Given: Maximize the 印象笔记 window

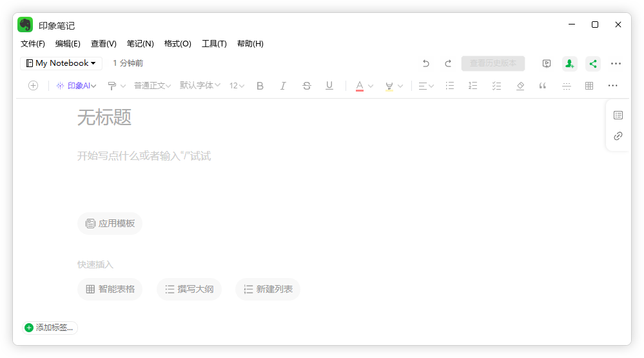Looking at the screenshot, I should coord(595,25).
